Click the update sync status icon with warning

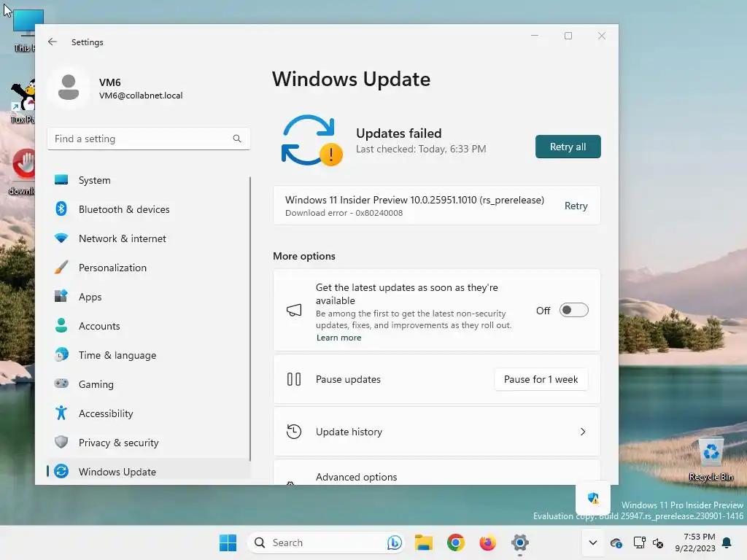coord(312,140)
